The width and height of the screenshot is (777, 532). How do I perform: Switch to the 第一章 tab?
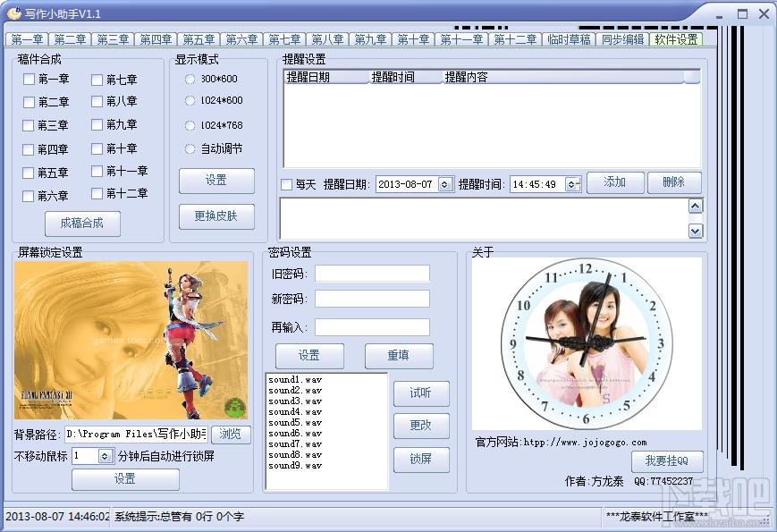click(x=27, y=39)
